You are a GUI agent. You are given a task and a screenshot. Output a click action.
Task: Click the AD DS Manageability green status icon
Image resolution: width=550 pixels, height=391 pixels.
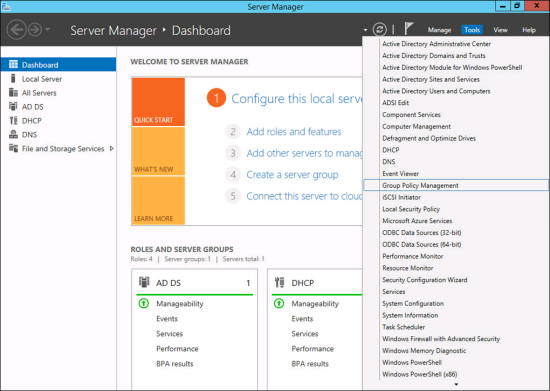click(x=143, y=303)
